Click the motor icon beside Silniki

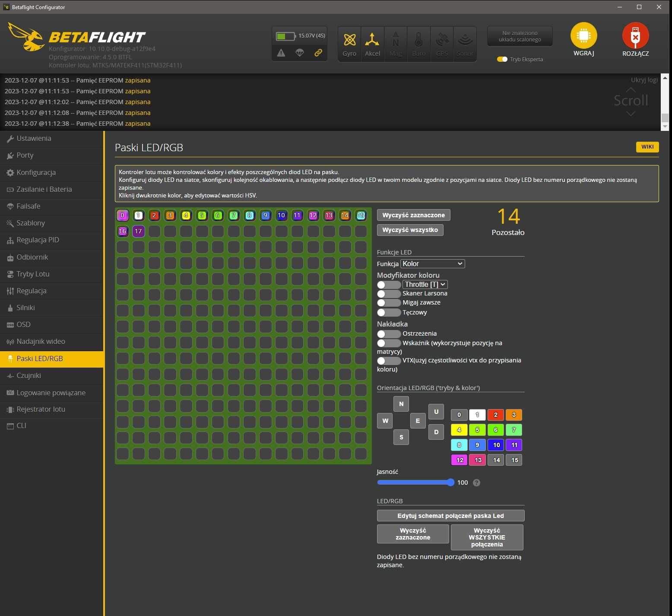[x=10, y=308]
